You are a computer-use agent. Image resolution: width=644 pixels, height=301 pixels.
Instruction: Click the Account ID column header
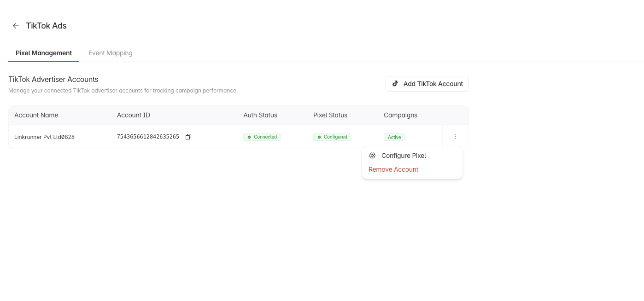click(134, 115)
